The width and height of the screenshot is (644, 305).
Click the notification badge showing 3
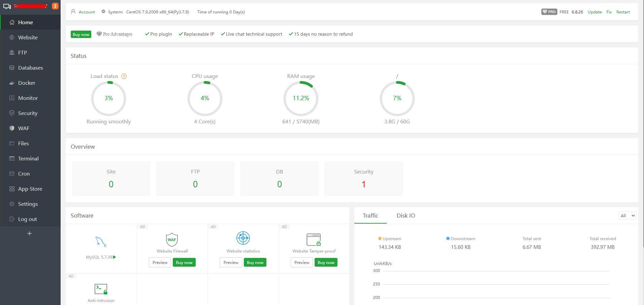pyautogui.click(x=55, y=6)
